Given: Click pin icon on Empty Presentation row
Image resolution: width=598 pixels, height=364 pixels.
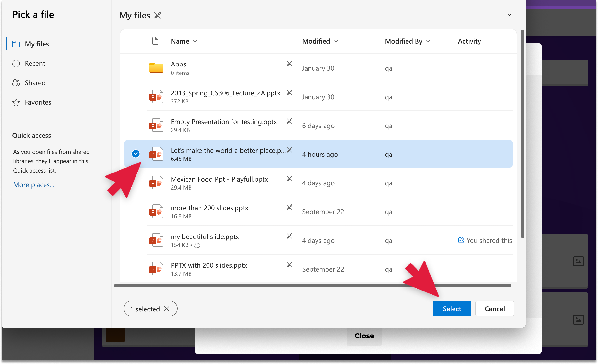Looking at the screenshot, I should coord(289,121).
